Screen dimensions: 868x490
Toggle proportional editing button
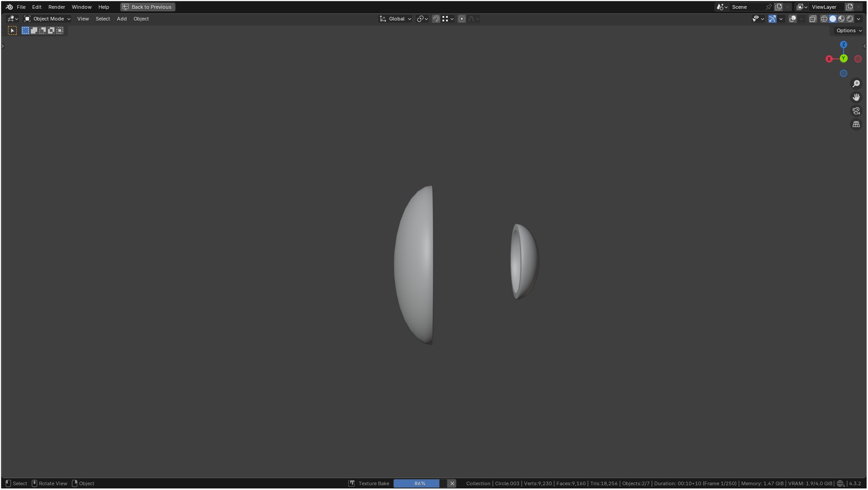click(x=461, y=19)
